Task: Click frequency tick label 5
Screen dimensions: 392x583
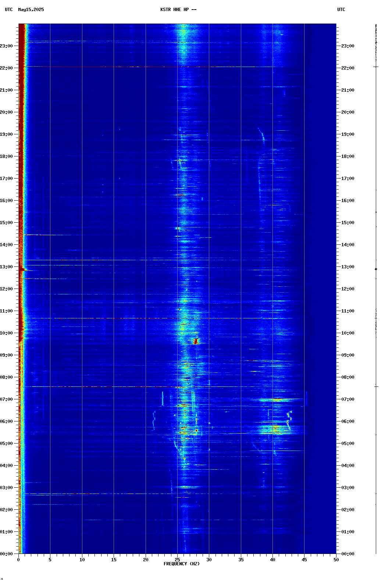Action: (50, 560)
